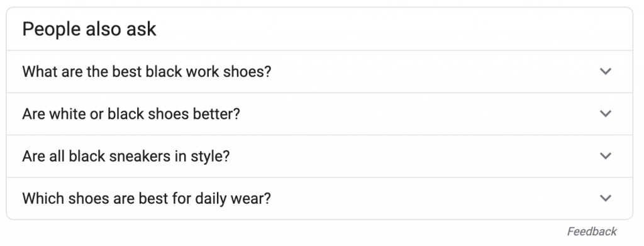Click chevron icon beside daily wear shoes question
644x246 pixels.
(606, 198)
